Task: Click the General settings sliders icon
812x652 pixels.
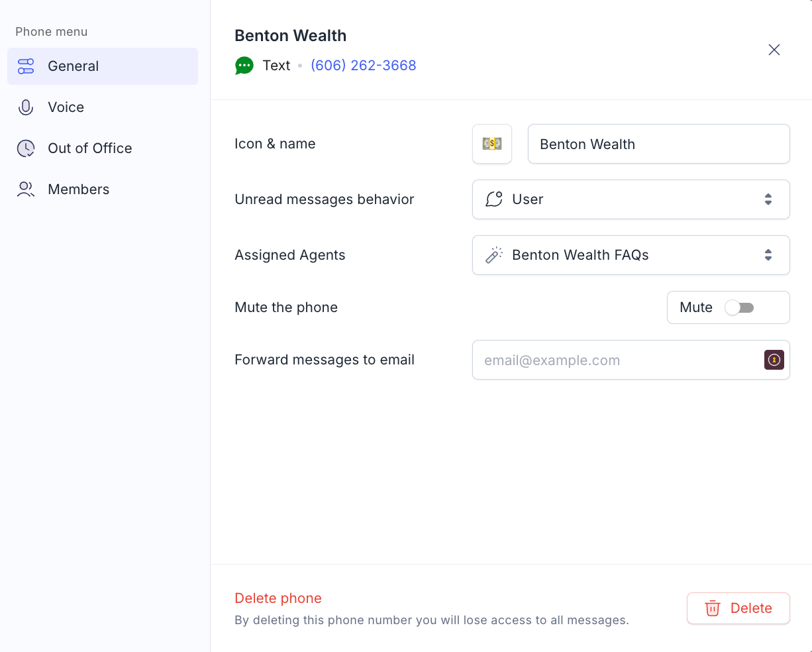Action: pos(26,66)
